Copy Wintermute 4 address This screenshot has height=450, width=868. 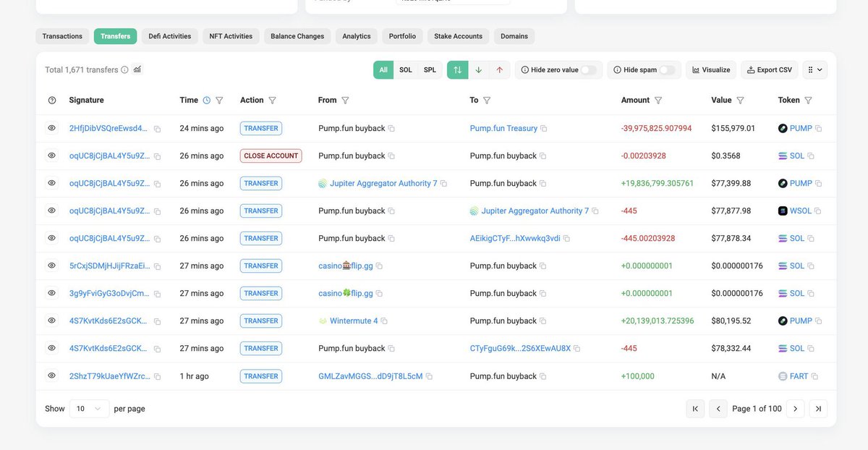384,321
